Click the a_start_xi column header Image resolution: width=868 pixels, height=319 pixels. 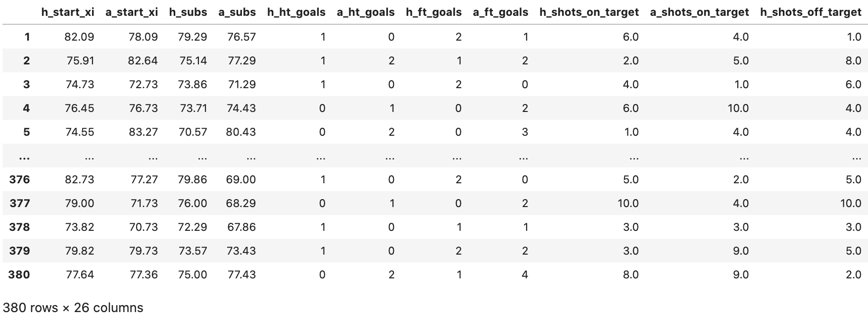(132, 12)
